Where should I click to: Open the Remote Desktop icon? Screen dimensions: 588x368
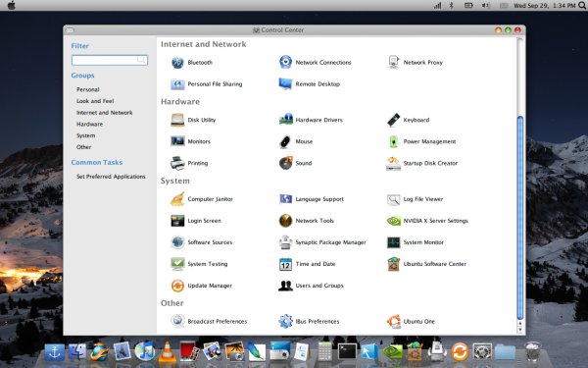pos(285,83)
